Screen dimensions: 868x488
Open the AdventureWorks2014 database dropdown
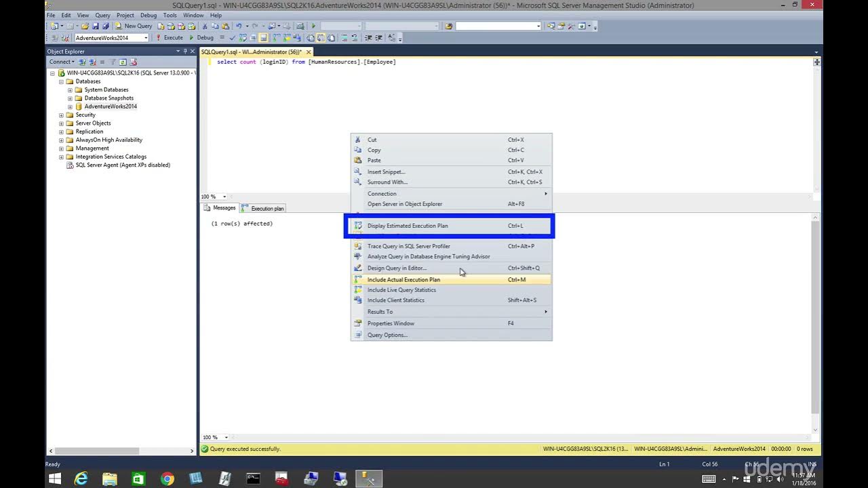coord(145,38)
